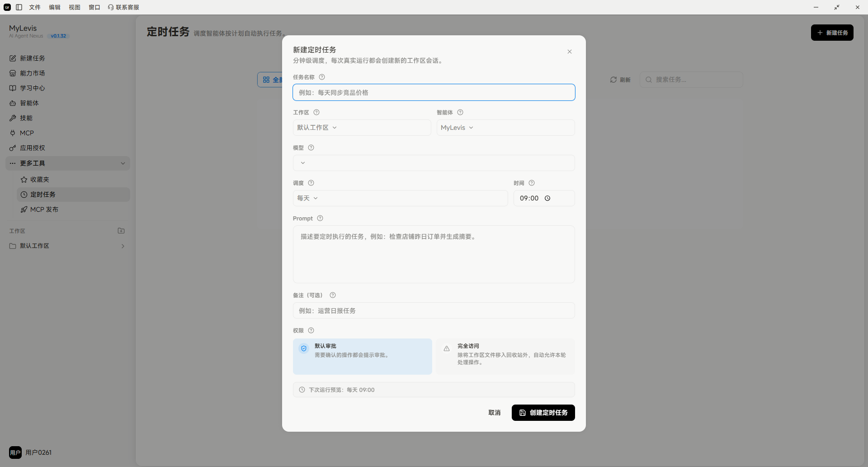
Task: Close the 新建定时任务 dialog
Action: point(570,52)
